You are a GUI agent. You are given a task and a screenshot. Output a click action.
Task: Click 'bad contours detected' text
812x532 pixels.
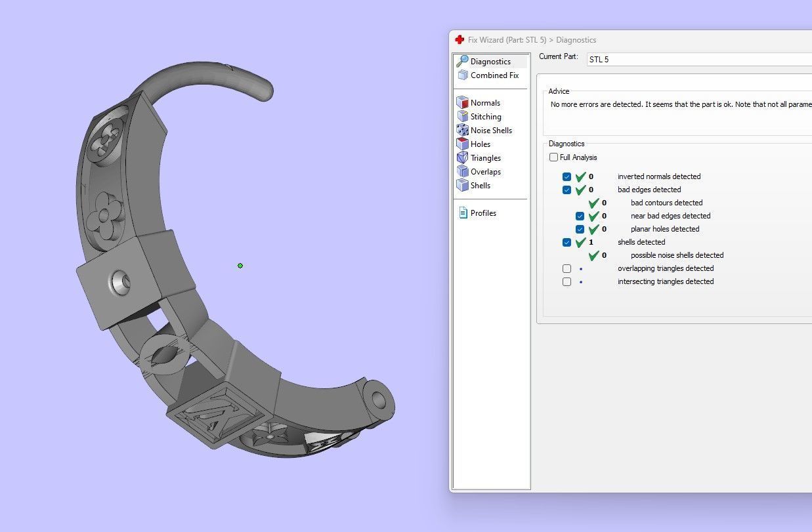(x=666, y=203)
